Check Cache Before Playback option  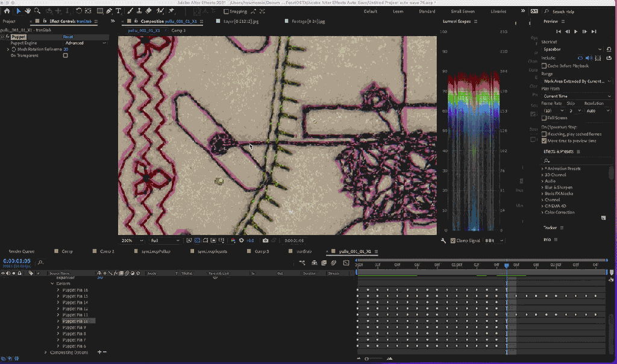coord(545,66)
